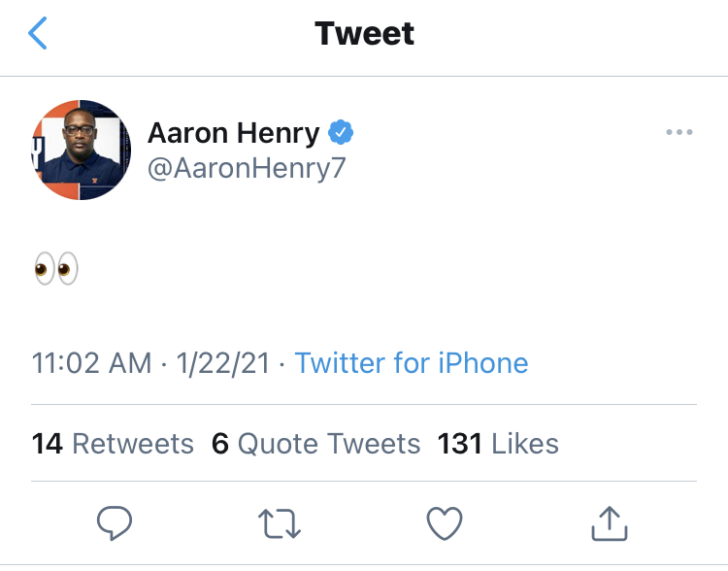
Task: View the 14 Retweets list
Action: (114, 444)
